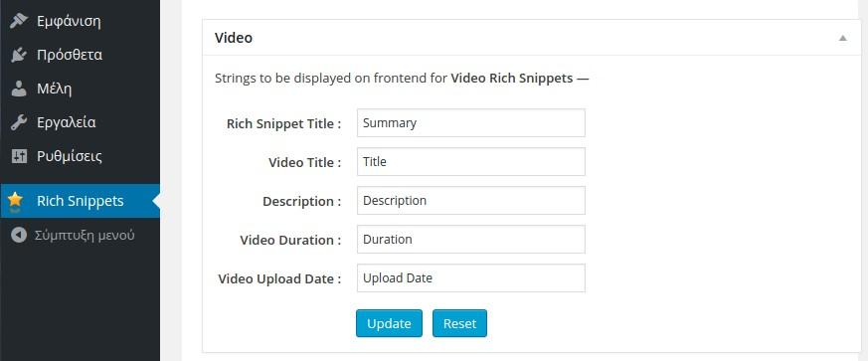Image resolution: width=868 pixels, height=361 pixels.
Task: Click the Video Upload Date field
Action: coord(471,277)
